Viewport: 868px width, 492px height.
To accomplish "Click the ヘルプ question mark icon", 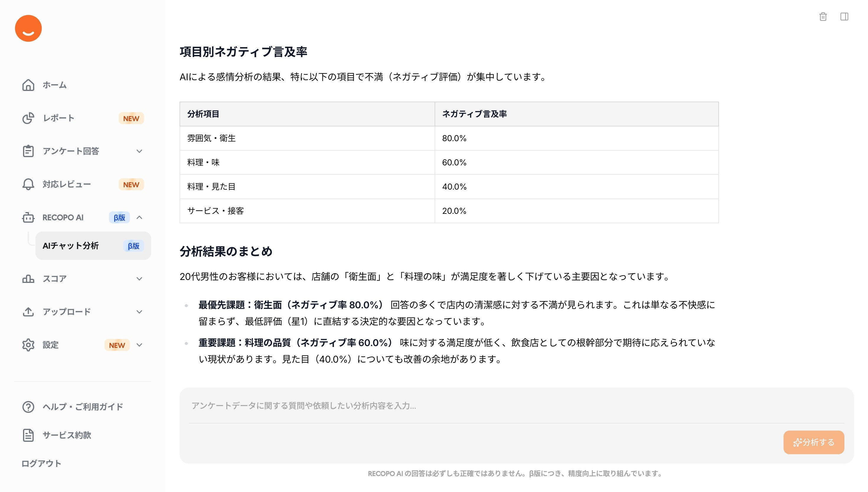I will click(28, 407).
